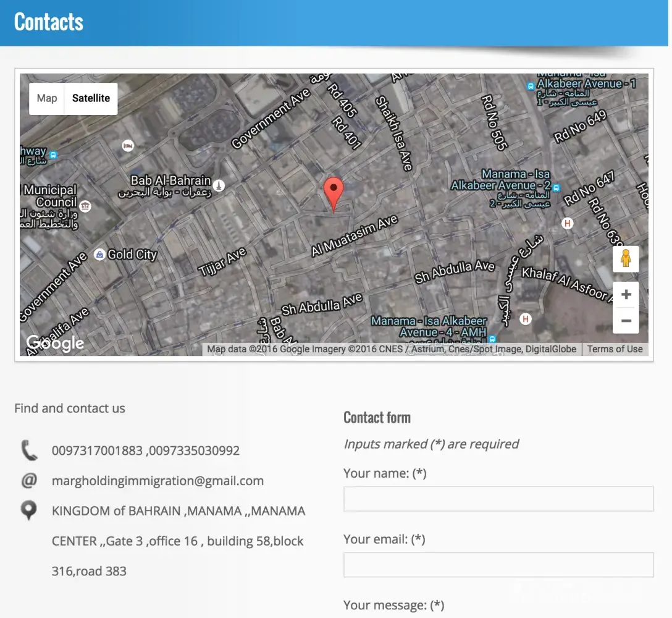Focus the Your name input field

(498, 499)
